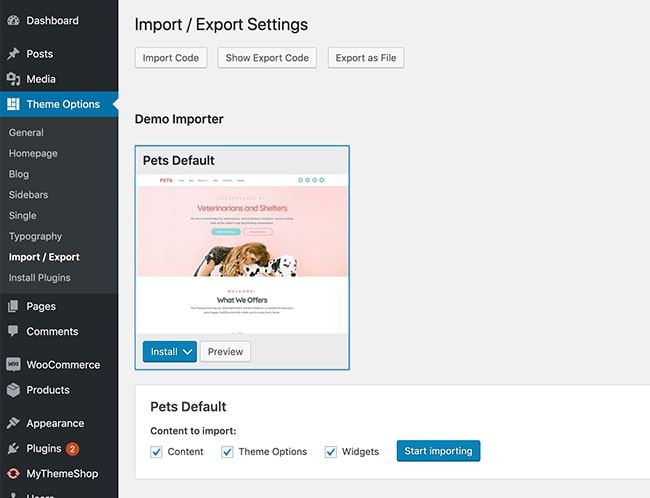
Task: Go to Pages menu
Action: coord(41,306)
